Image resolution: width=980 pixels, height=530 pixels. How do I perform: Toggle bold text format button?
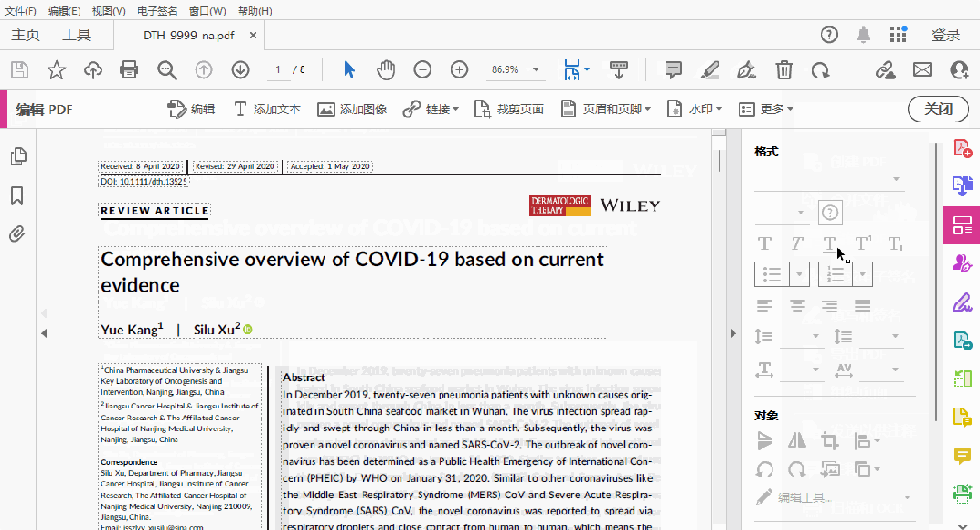click(x=764, y=244)
